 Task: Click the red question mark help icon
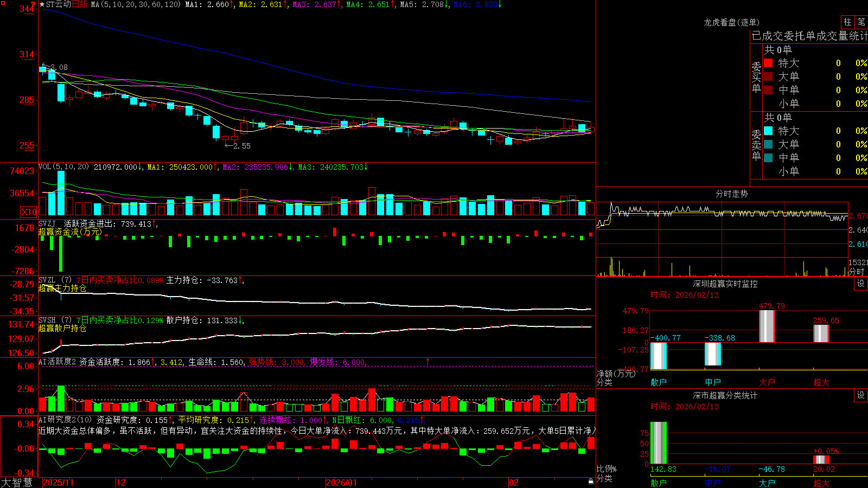tap(34, 4)
